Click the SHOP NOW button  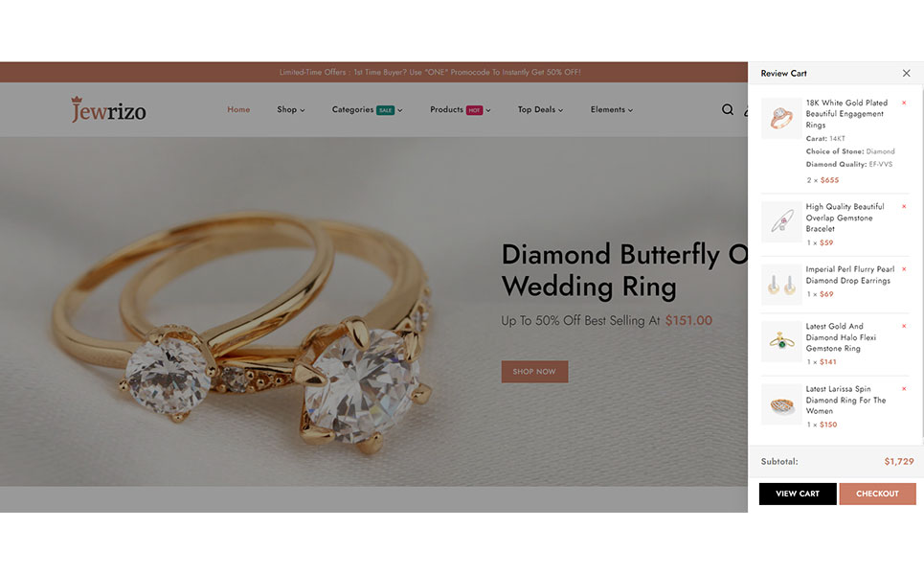[x=534, y=372]
